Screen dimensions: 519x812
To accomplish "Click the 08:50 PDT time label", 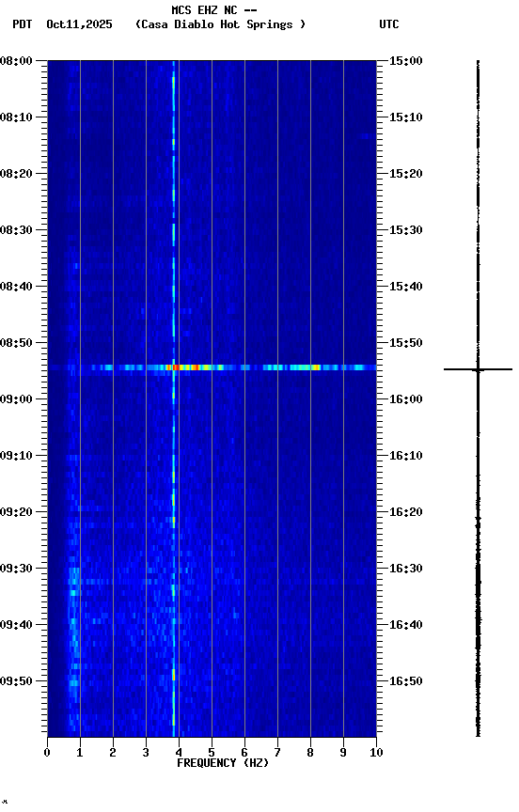I will pyautogui.click(x=16, y=343).
